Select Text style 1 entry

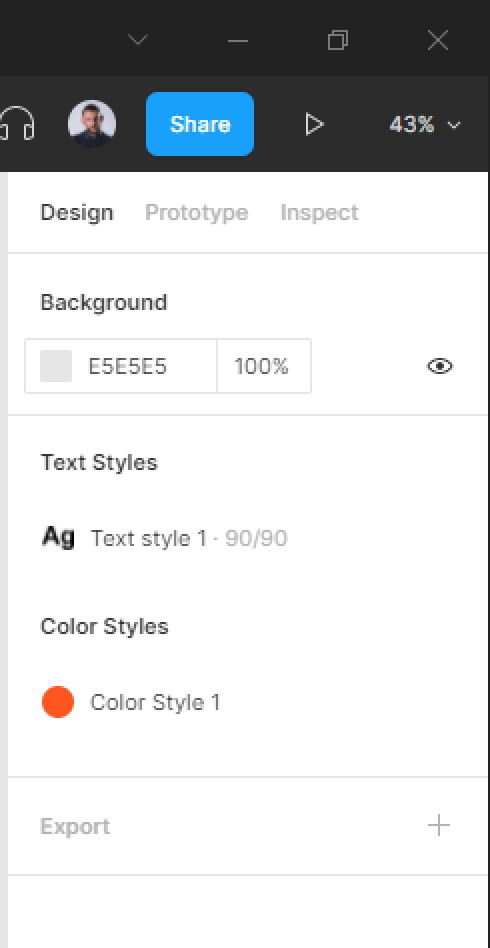pos(164,537)
